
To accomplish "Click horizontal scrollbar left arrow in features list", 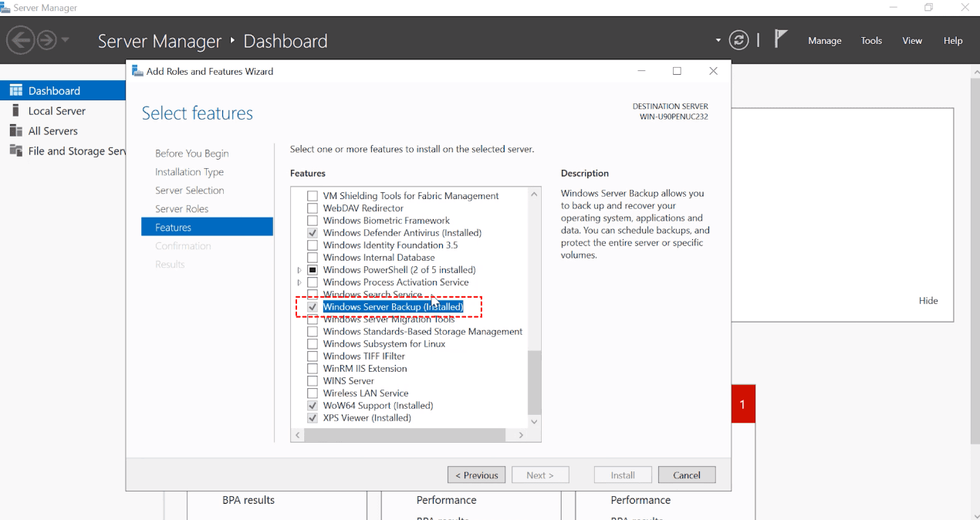I will pos(297,435).
